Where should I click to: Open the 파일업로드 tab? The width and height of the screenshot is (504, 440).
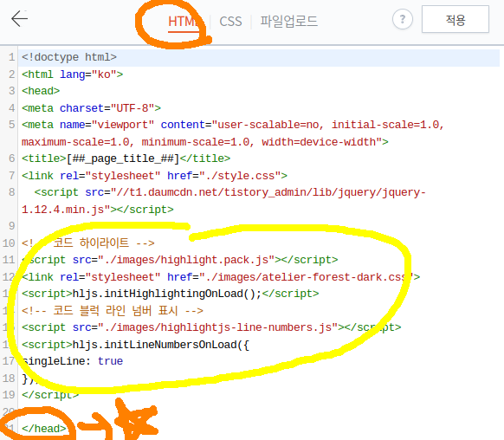tap(288, 22)
